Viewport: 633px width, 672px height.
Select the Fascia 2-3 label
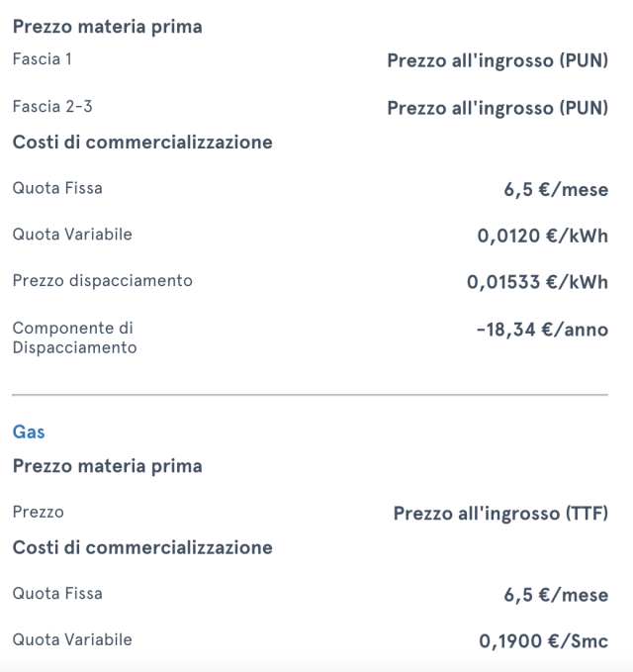(x=52, y=106)
